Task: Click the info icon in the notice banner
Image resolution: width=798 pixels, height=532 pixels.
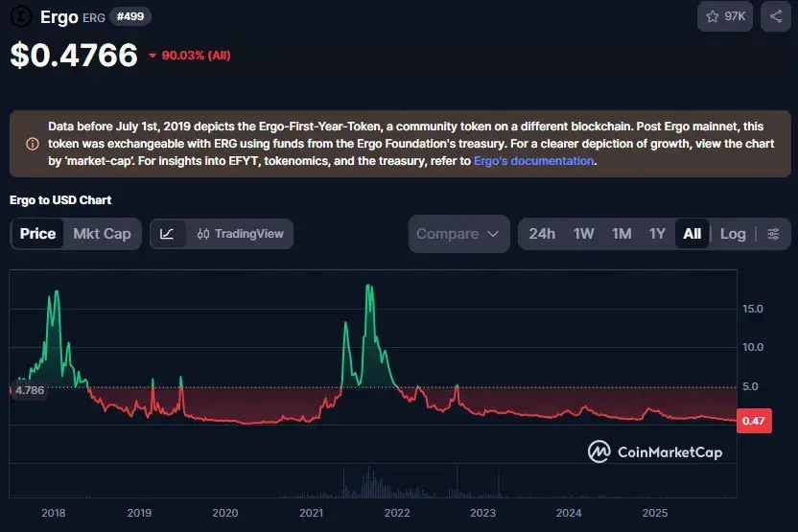Action: pos(32,144)
